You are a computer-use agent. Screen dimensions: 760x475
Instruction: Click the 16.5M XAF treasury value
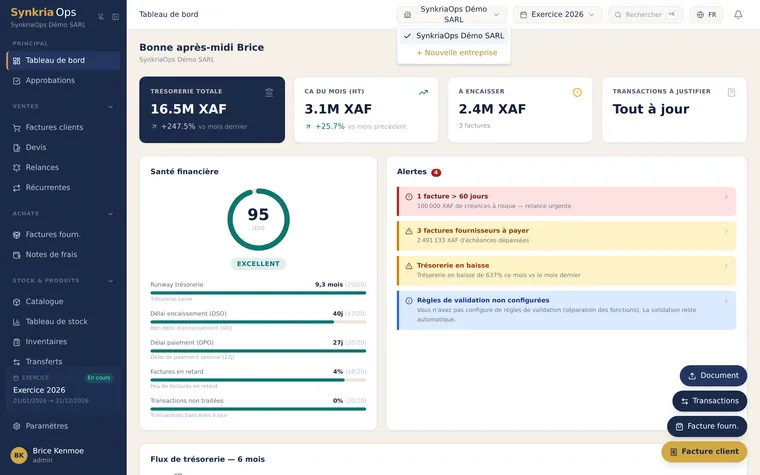pos(189,109)
